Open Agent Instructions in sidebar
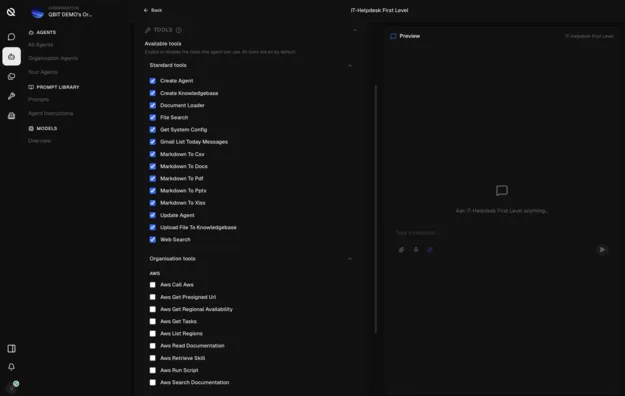 pos(50,113)
